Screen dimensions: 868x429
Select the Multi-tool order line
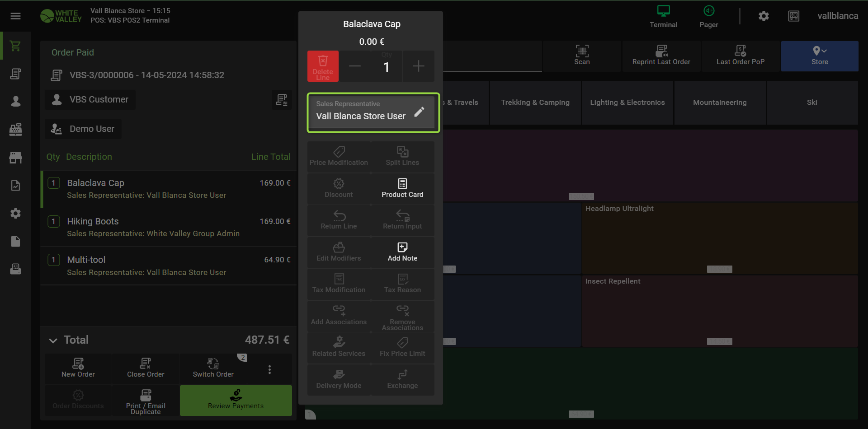[x=169, y=266]
